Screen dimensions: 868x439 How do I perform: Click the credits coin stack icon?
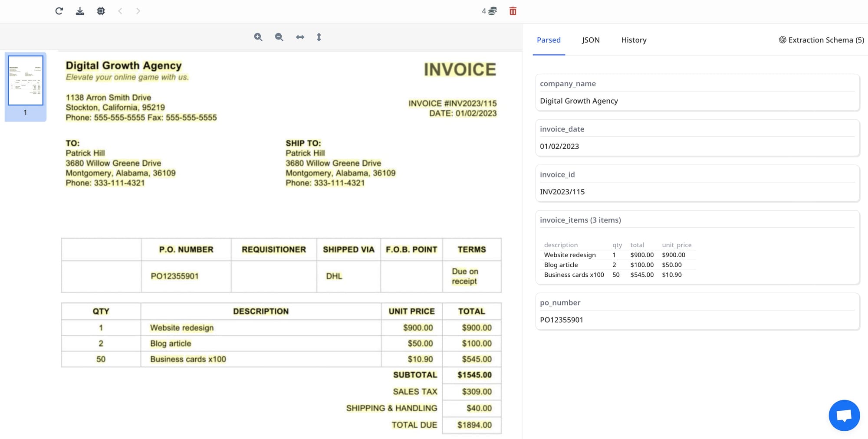(492, 11)
